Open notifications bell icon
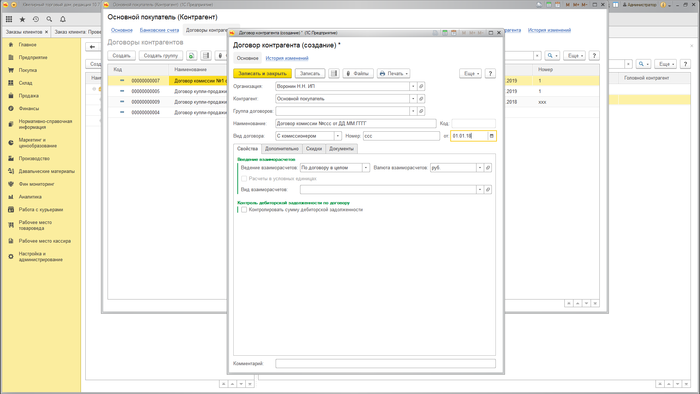 [63, 19]
